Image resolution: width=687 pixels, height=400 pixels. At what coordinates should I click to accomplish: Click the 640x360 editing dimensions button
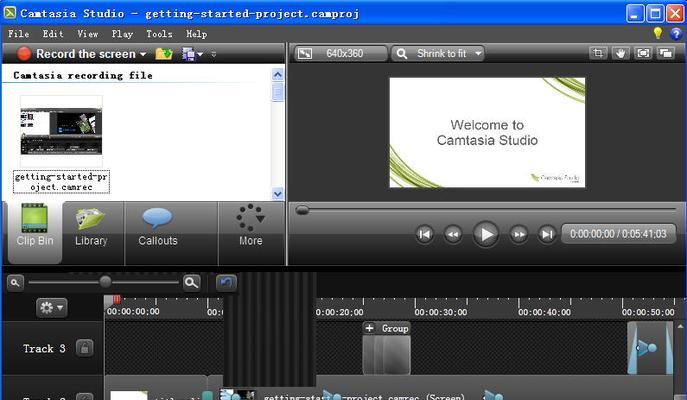[x=340, y=53]
